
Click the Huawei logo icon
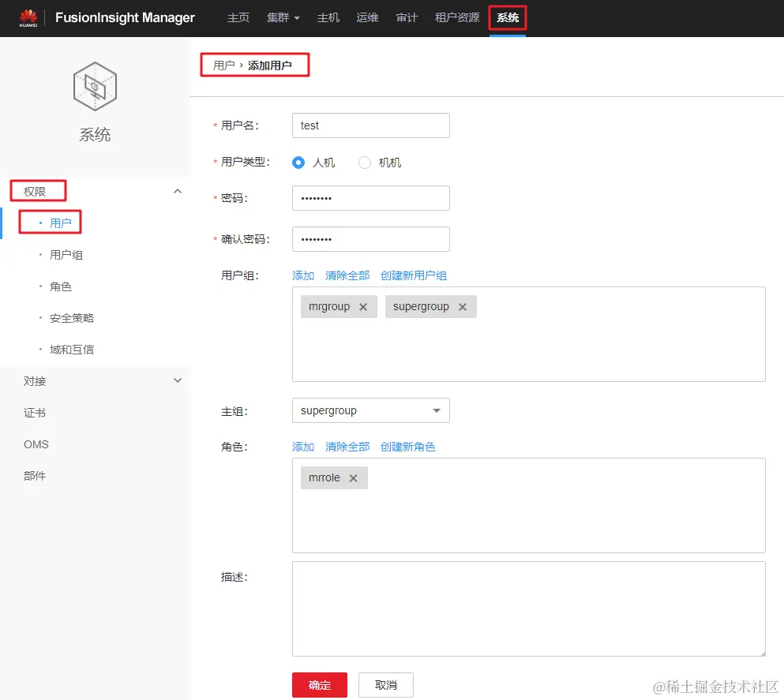click(x=28, y=18)
